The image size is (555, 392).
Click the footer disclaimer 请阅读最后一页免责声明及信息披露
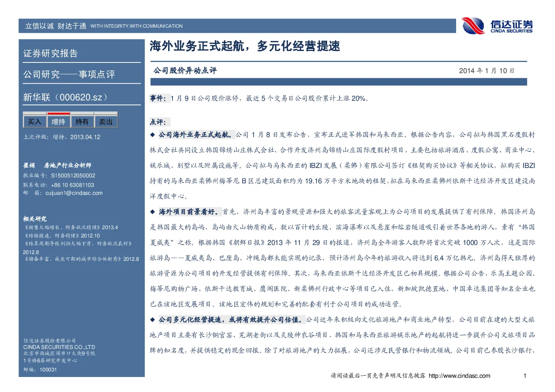pos(378,376)
